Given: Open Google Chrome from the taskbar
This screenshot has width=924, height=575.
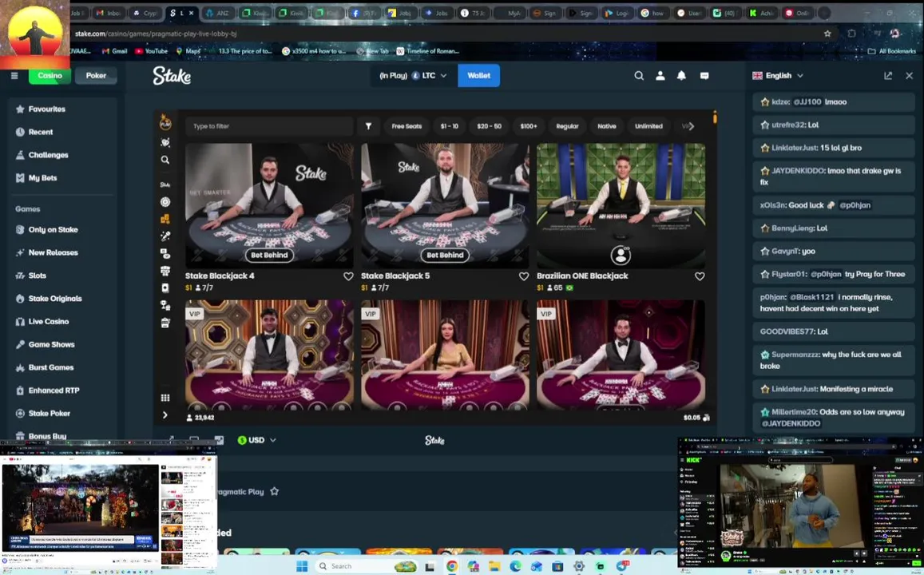Looking at the screenshot, I should click(x=452, y=566).
